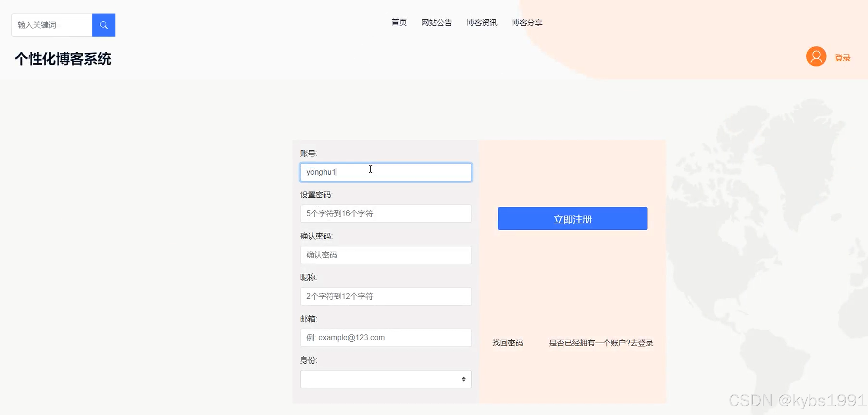Open 博客资讯 navigation item

tap(482, 22)
